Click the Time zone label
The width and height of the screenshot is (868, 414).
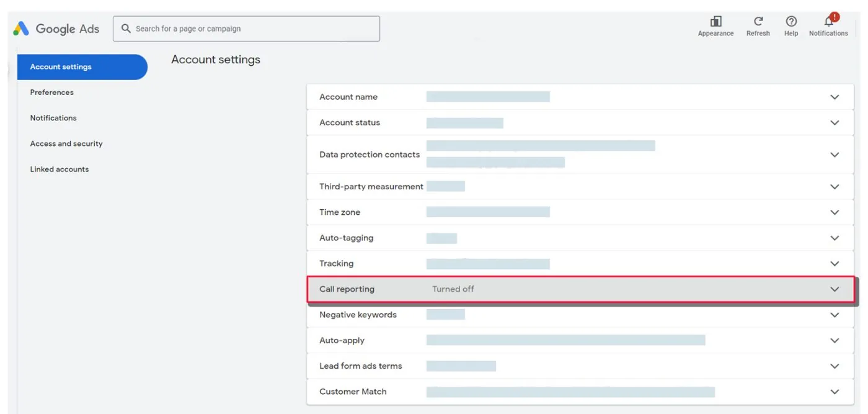coord(340,212)
